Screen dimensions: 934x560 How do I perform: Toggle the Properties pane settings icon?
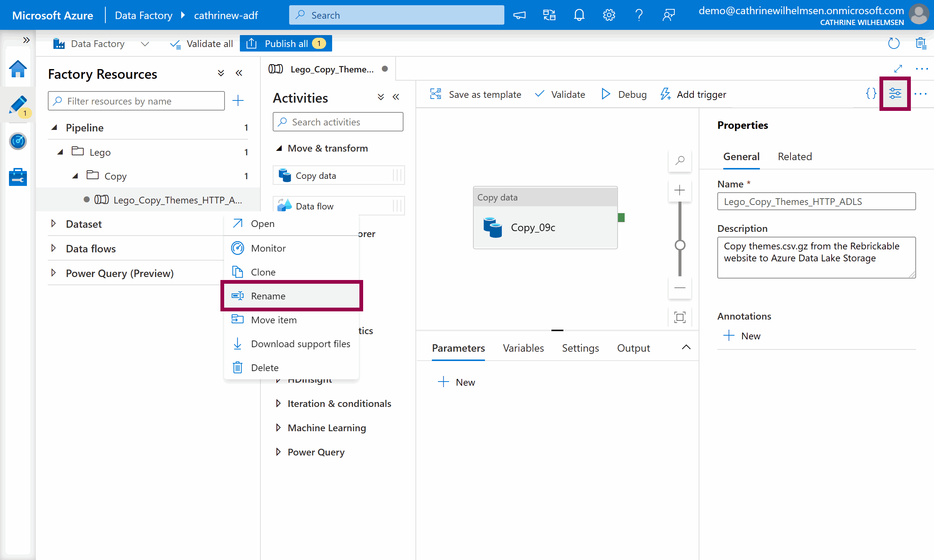895,94
